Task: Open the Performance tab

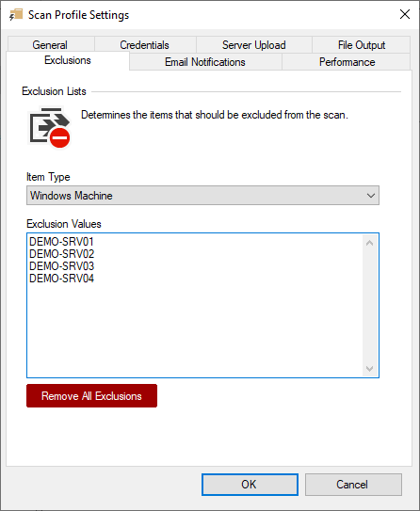Action: click(x=347, y=61)
